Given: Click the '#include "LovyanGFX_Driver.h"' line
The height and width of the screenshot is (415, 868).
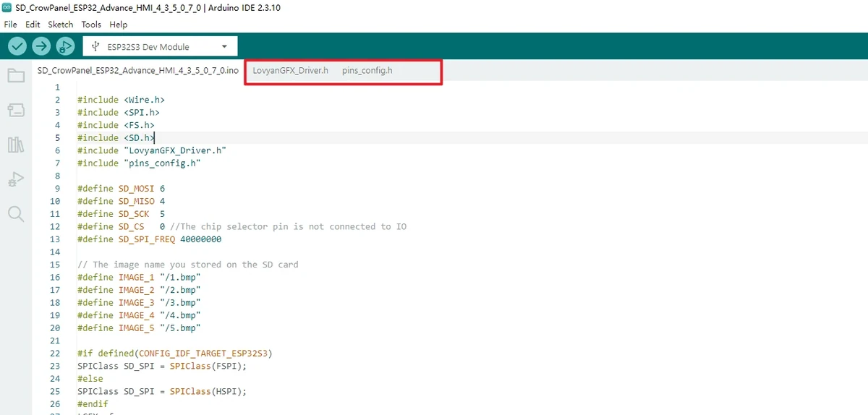Looking at the screenshot, I should (152, 150).
